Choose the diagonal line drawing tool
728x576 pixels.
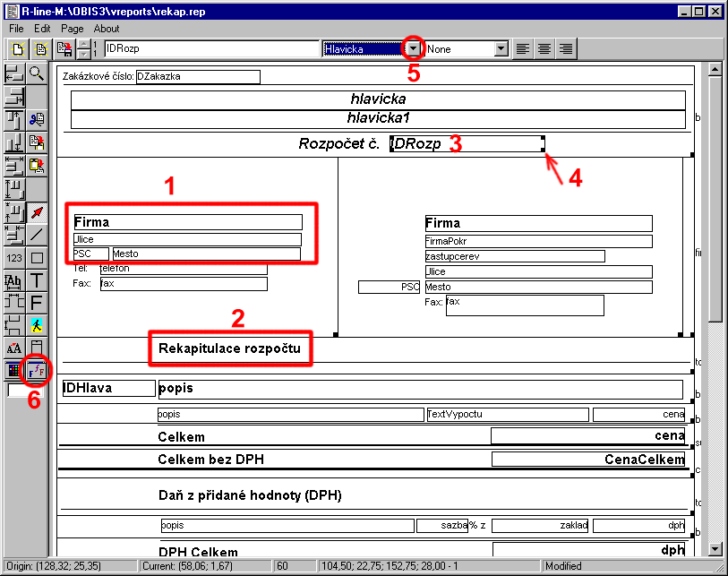coord(37,235)
